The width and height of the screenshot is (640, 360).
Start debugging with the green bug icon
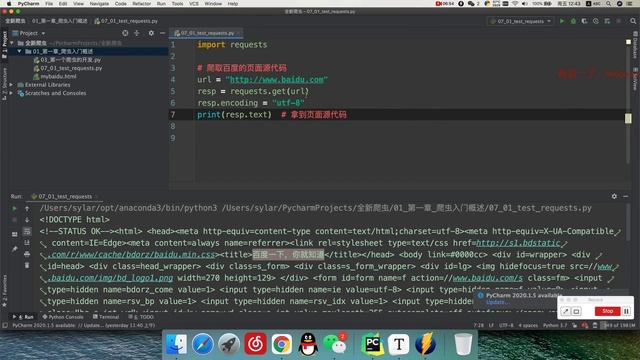[573, 21]
